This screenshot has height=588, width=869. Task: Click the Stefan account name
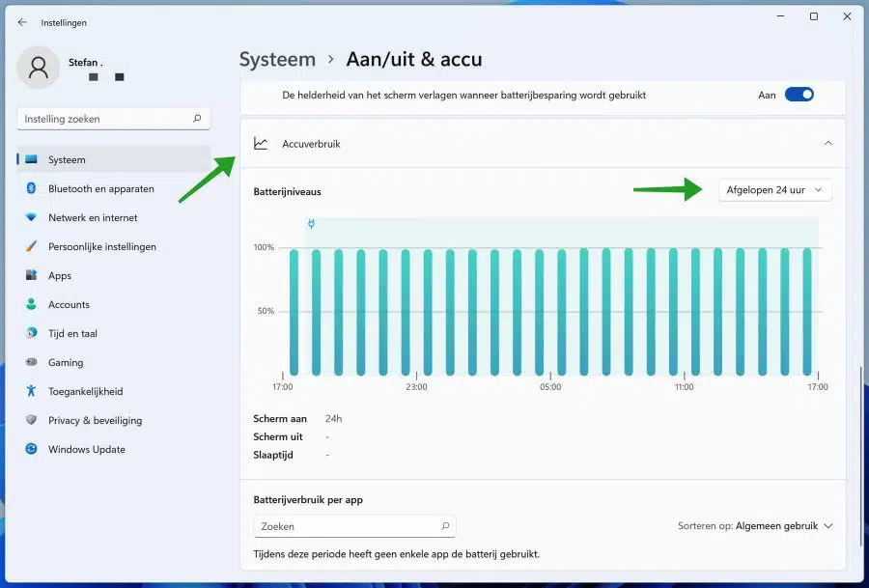[x=85, y=63]
